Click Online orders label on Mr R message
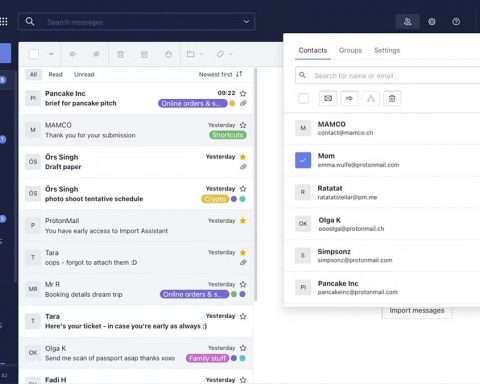 point(194,294)
